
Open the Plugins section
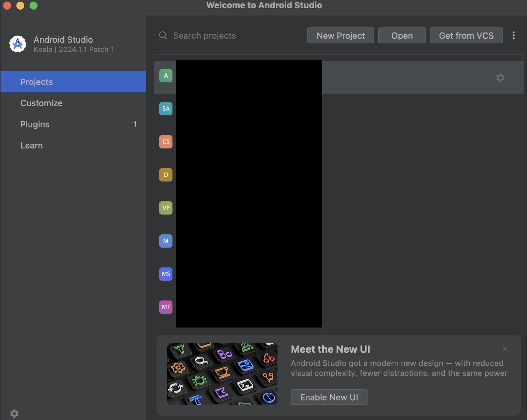click(35, 124)
